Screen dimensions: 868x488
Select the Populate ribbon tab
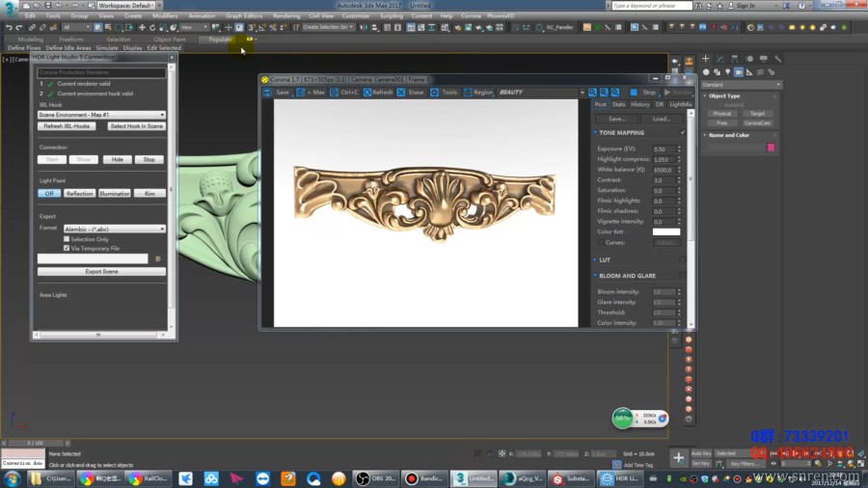click(220, 40)
